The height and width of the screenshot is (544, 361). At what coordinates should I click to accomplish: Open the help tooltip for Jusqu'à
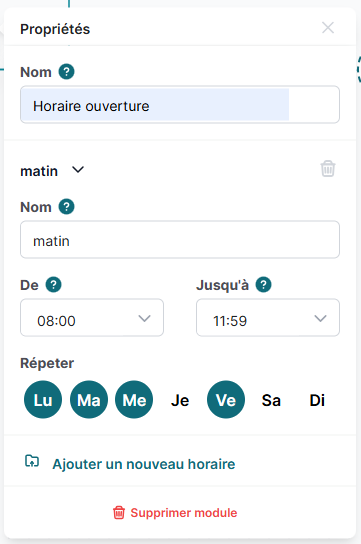tap(264, 285)
